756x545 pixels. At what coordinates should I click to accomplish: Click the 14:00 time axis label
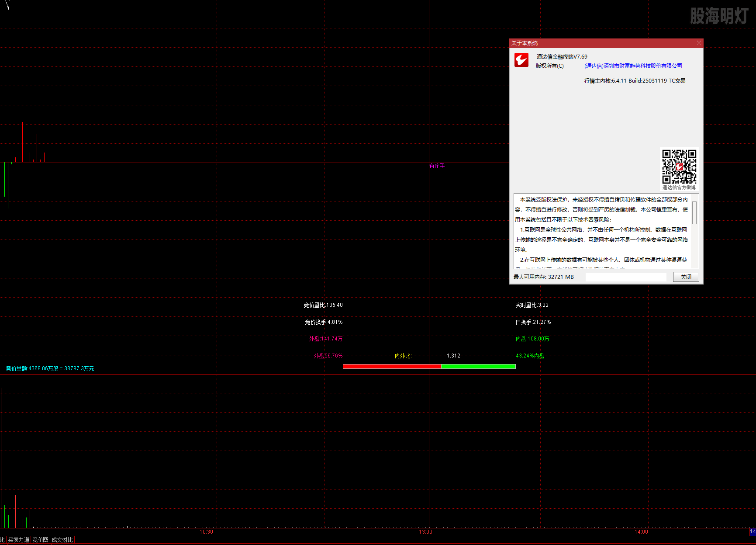coord(641,532)
